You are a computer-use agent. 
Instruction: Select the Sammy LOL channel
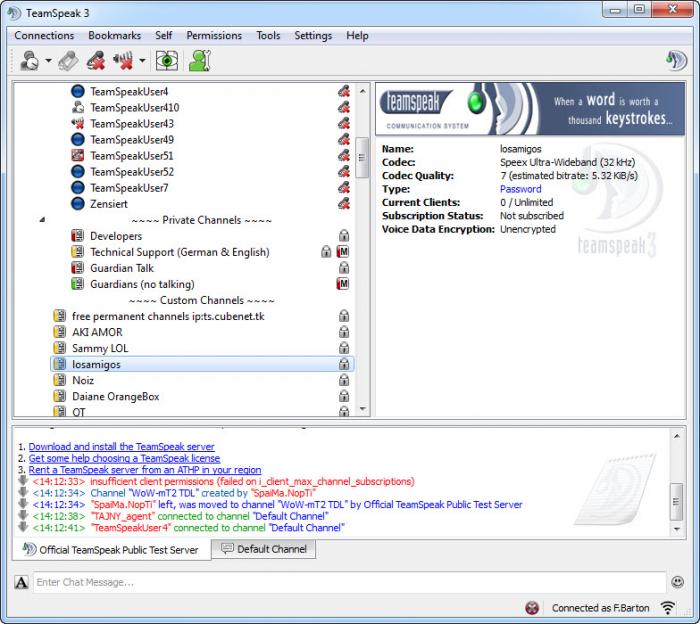point(100,349)
